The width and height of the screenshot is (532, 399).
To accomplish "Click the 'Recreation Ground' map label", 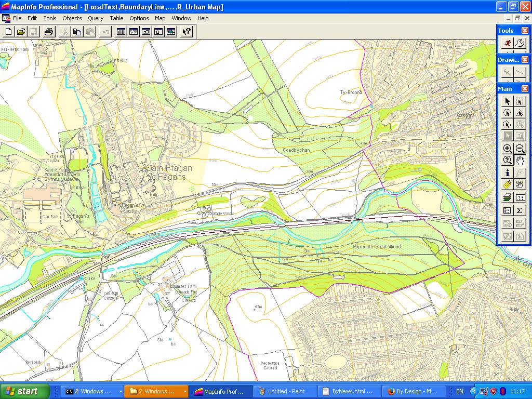I will point(270,365).
